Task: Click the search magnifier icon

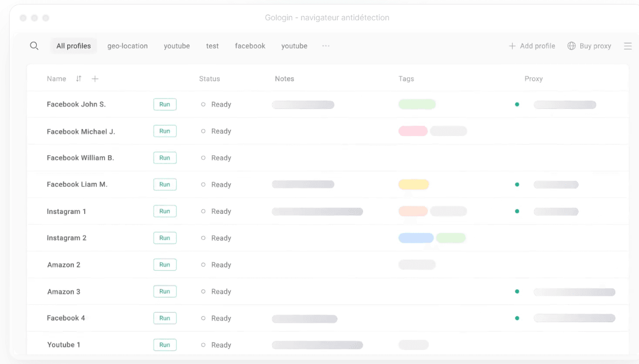Action: 34,46
